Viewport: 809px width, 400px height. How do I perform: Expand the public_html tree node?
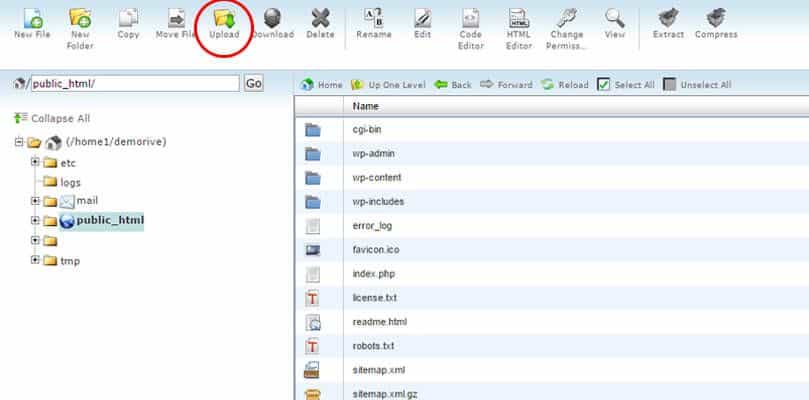(x=35, y=220)
